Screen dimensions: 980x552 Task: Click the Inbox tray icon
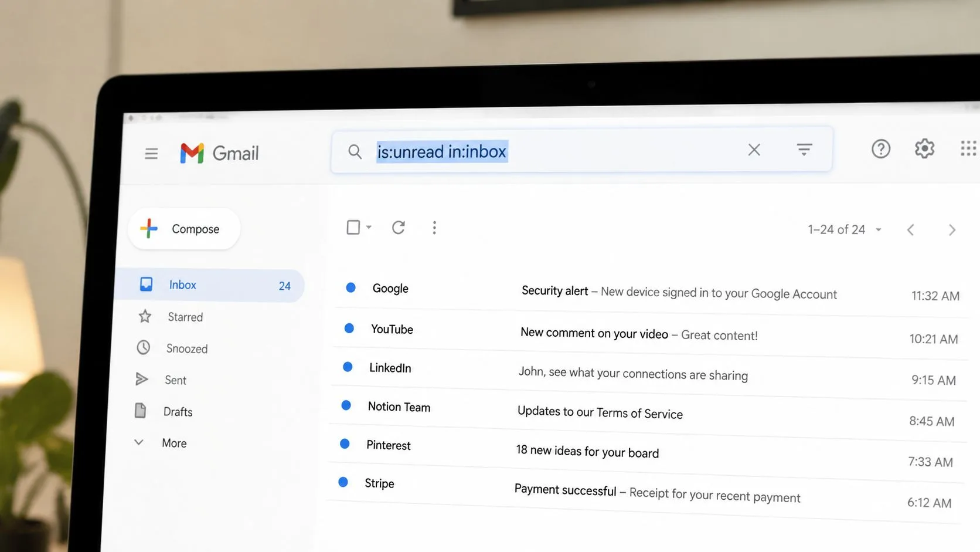coord(146,285)
